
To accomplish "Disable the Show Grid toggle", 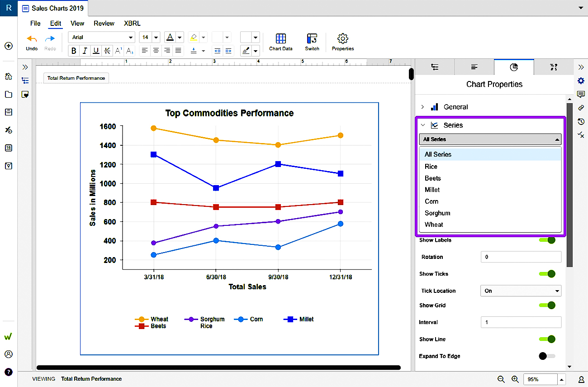I will click(x=547, y=306).
